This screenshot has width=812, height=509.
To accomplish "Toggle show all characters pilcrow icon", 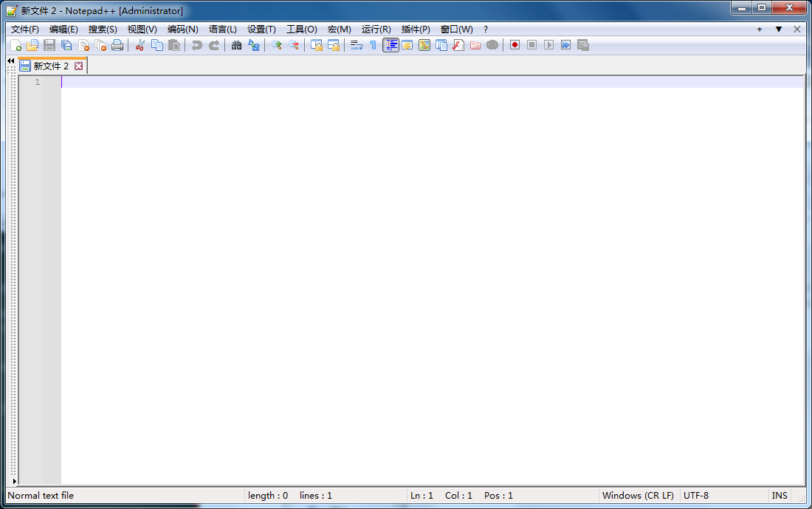I will coord(373,45).
